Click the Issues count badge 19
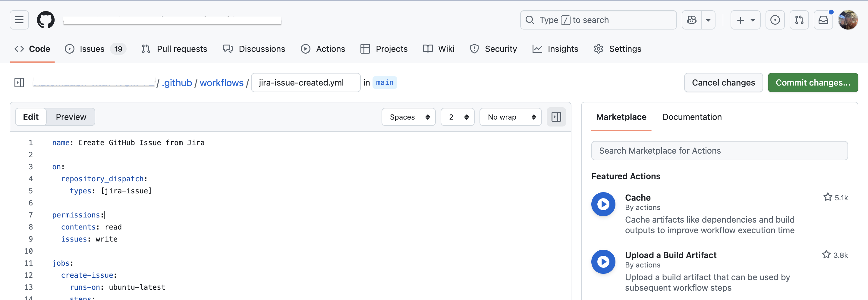The width and height of the screenshot is (868, 300). pos(118,49)
